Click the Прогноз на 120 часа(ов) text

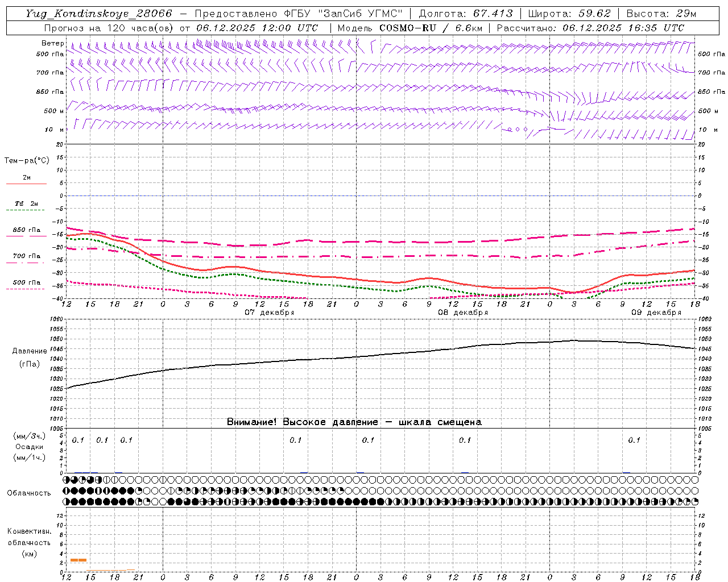coord(110,28)
